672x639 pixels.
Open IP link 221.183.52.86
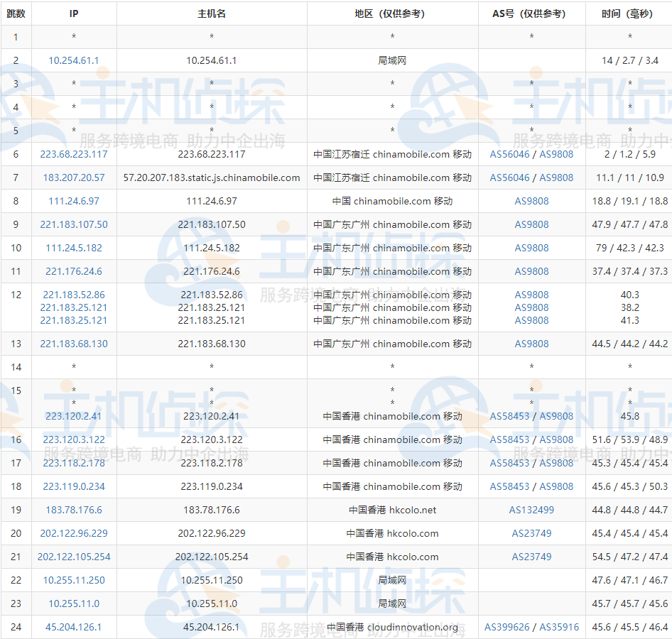pos(74,295)
